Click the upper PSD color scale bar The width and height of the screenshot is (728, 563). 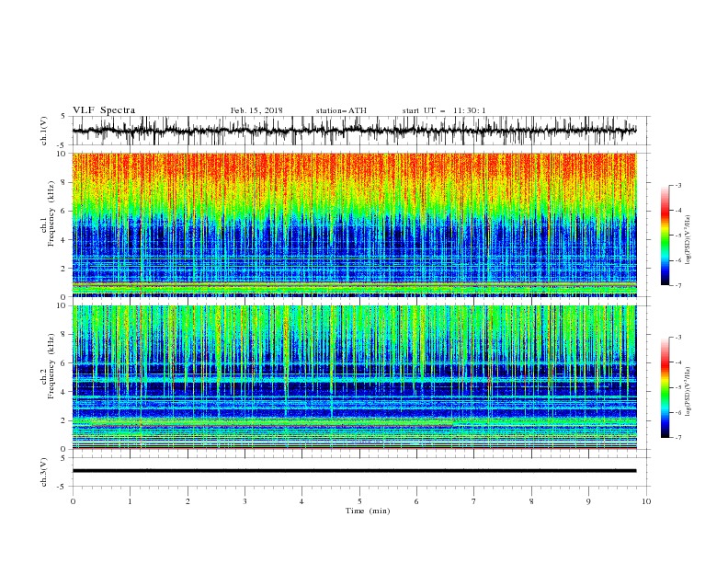(x=665, y=236)
